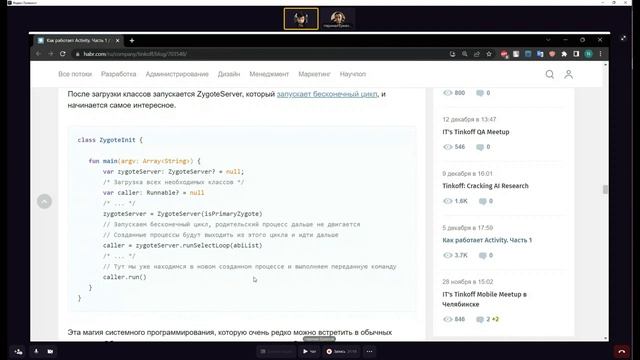Viewport: 640px width, 360px height.
Task: Close the 'Как работает Activity' tab
Action: point(118,40)
